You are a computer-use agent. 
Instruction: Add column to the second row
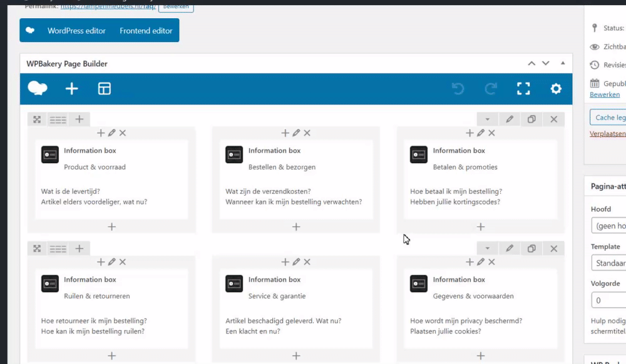80,248
